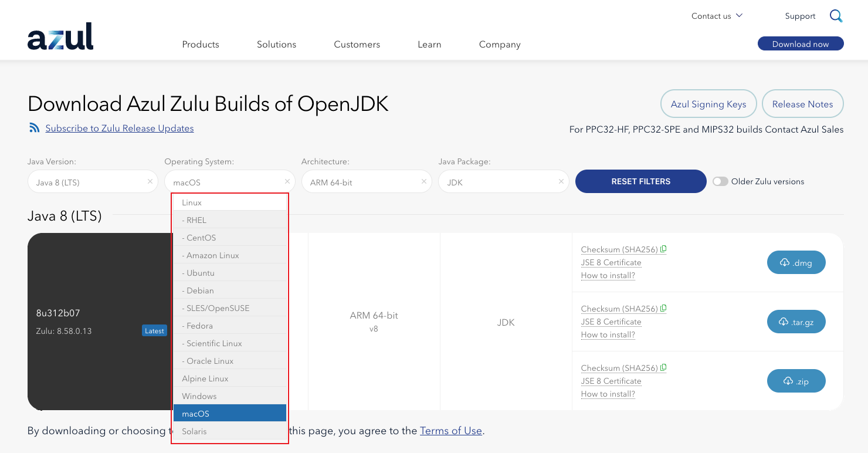Select Oracle Linux from the list
Image resolution: width=868 pixels, height=453 pixels.
point(230,361)
